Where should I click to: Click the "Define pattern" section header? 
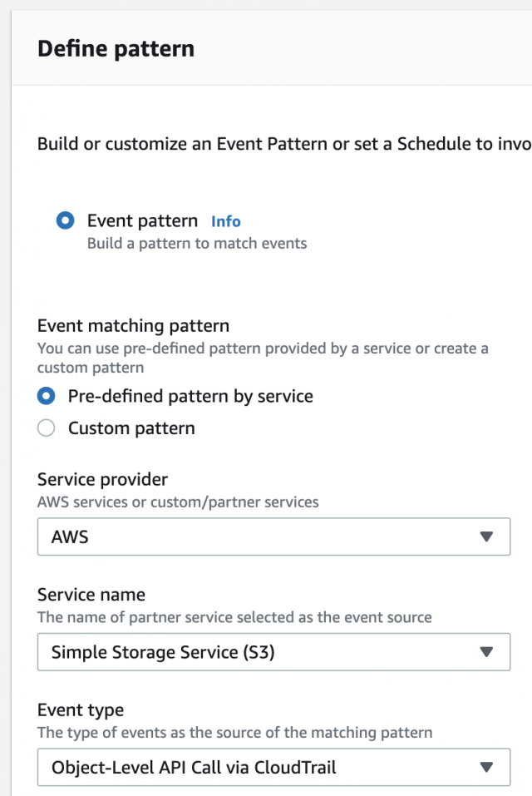(x=116, y=47)
